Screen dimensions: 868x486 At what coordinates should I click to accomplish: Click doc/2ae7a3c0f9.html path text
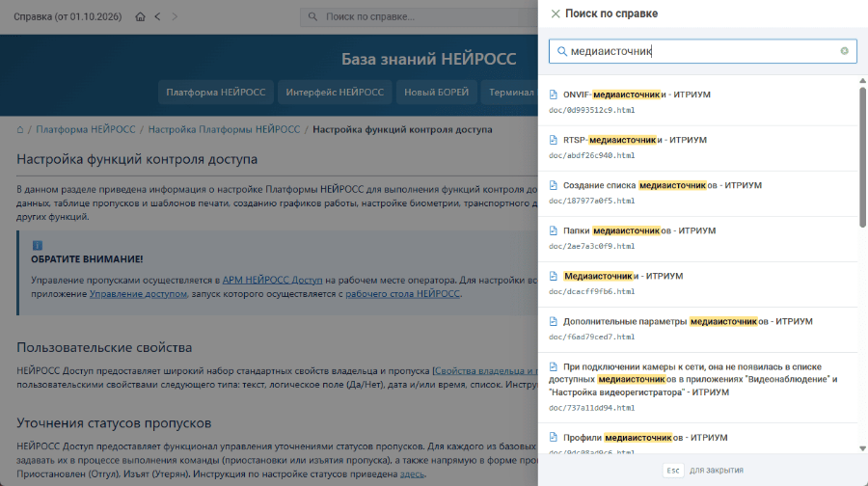[x=592, y=246]
